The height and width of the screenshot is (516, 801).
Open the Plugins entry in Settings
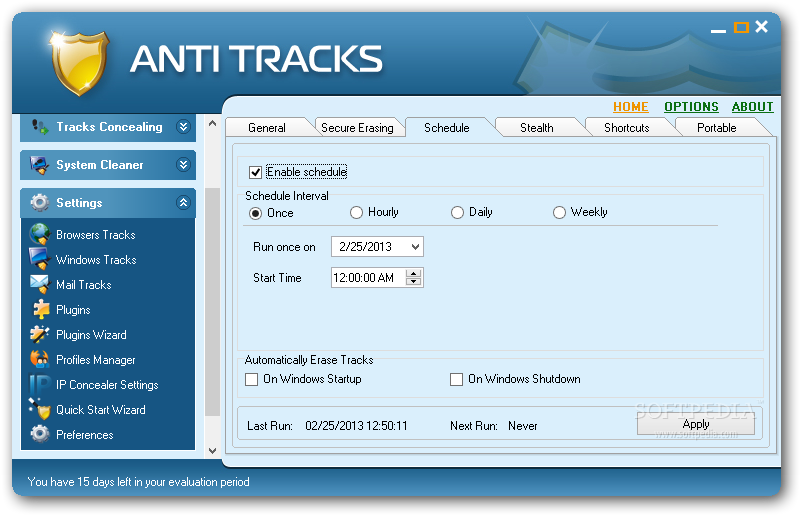click(x=73, y=310)
